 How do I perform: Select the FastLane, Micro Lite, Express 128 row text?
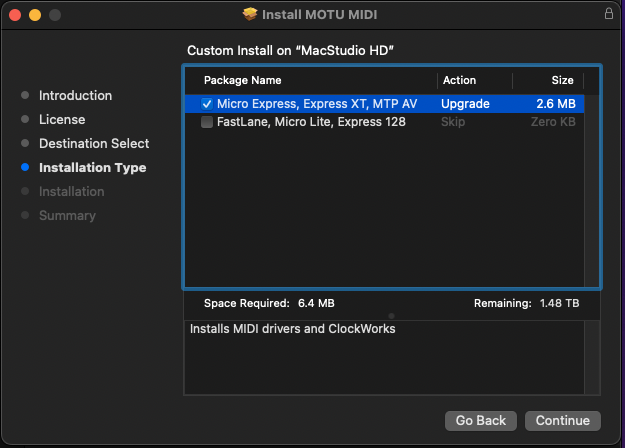point(311,122)
